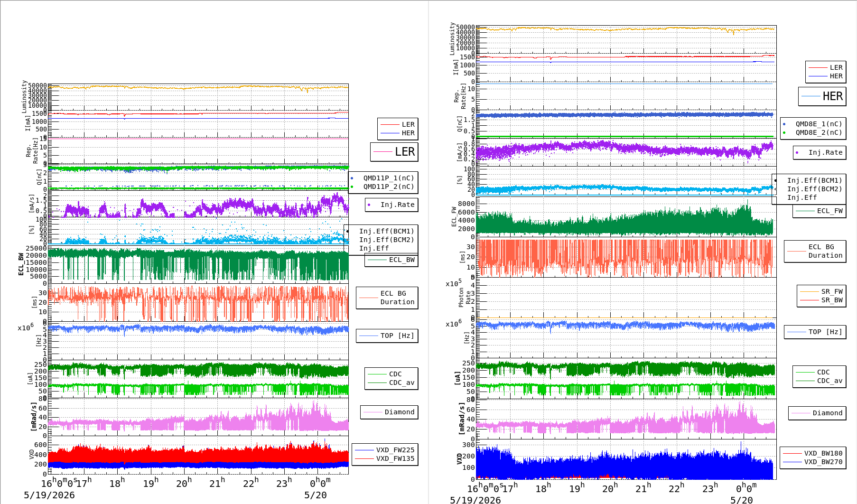Screen dimensions: 857x504
Task: Click Inj.Eff(BCM2) legend in left plot
Action: click(x=386, y=240)
